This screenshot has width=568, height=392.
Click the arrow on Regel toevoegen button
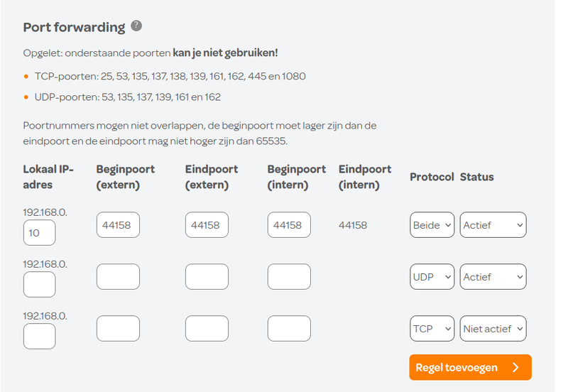pyautogui.click(x=516, y=367)
